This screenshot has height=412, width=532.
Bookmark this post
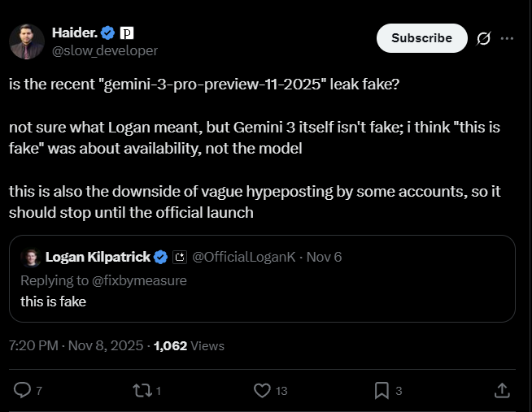[382, 390]
